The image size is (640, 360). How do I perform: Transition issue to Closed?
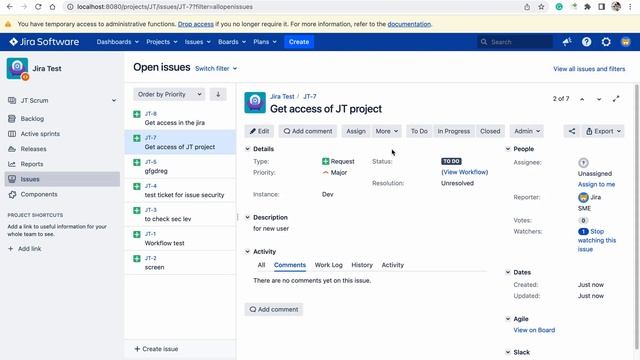coord(490,131)
